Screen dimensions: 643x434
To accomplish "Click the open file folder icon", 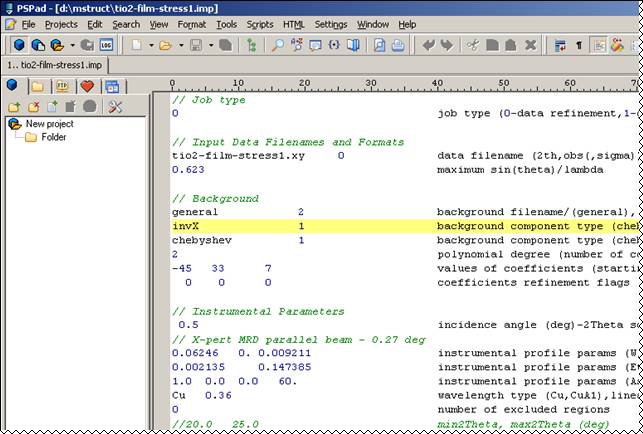I will click(x=165, y=45).
